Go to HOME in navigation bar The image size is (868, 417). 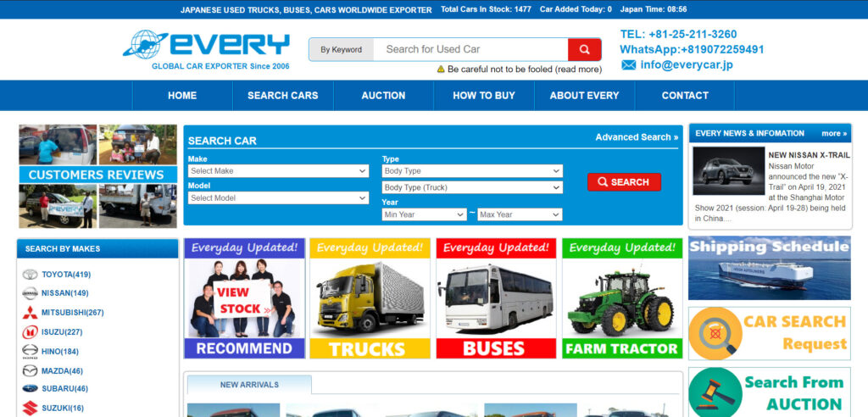[x=182, y=95]
